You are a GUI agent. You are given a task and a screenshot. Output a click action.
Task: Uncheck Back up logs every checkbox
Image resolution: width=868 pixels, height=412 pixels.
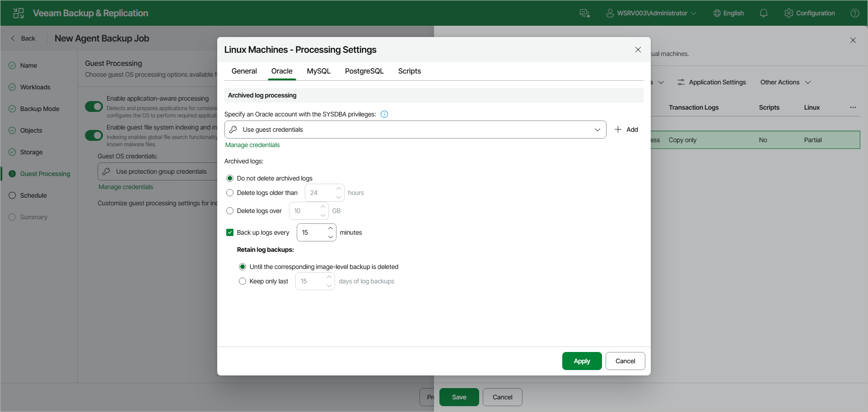[x=230, y=232]
